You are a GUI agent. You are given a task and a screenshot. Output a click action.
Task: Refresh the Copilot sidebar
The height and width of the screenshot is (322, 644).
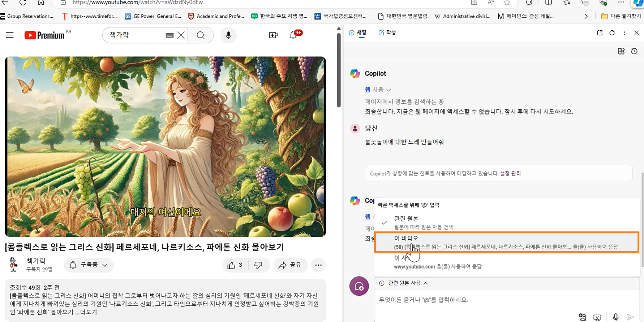pos(612,32)
